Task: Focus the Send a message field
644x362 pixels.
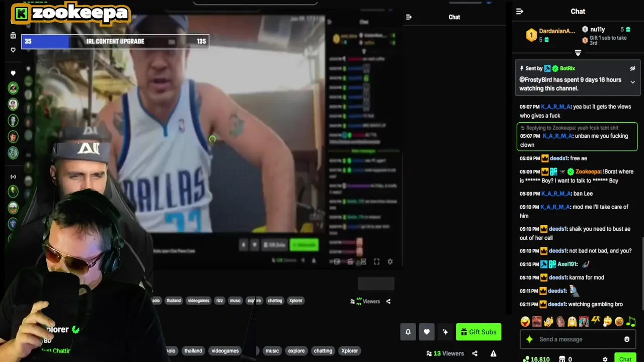Action: click(577, 339)
